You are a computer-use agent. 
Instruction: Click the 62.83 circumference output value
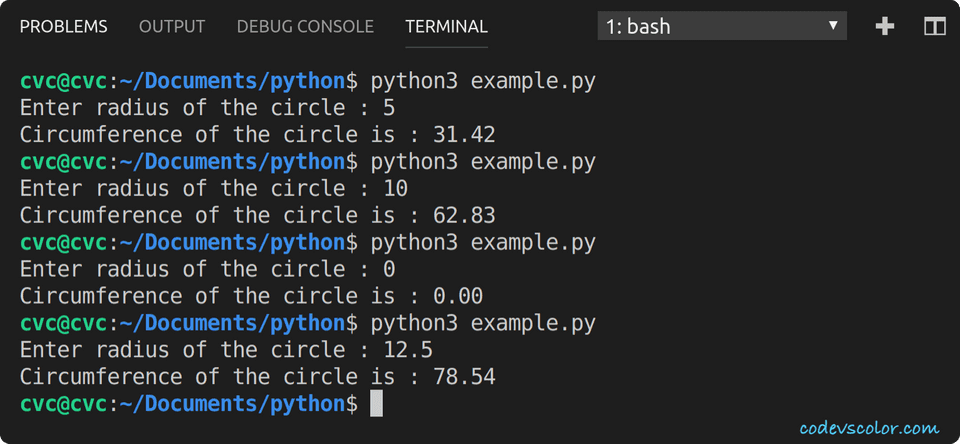tap(464, 216)
